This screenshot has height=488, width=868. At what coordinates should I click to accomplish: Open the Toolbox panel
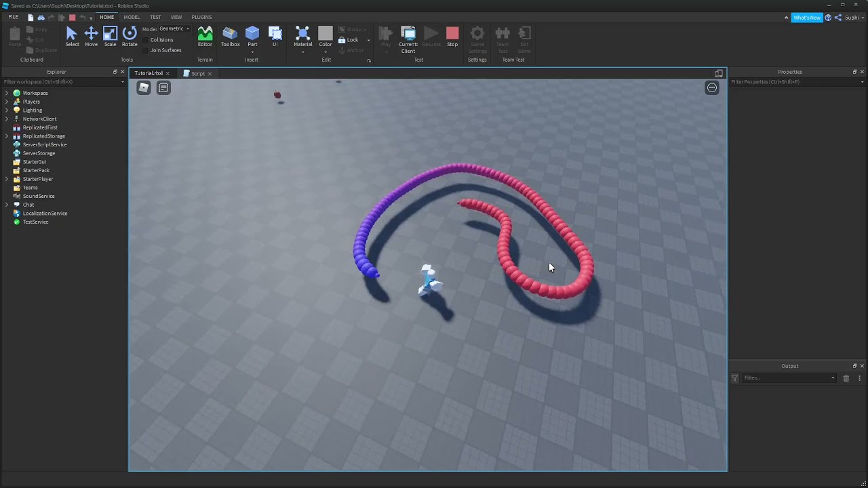230,37
